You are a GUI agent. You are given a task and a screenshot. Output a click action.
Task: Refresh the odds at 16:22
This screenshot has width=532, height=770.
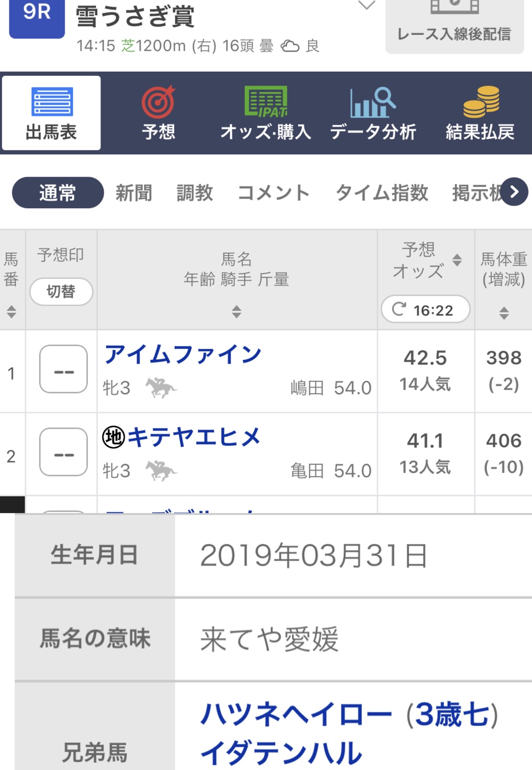(425, 310)
